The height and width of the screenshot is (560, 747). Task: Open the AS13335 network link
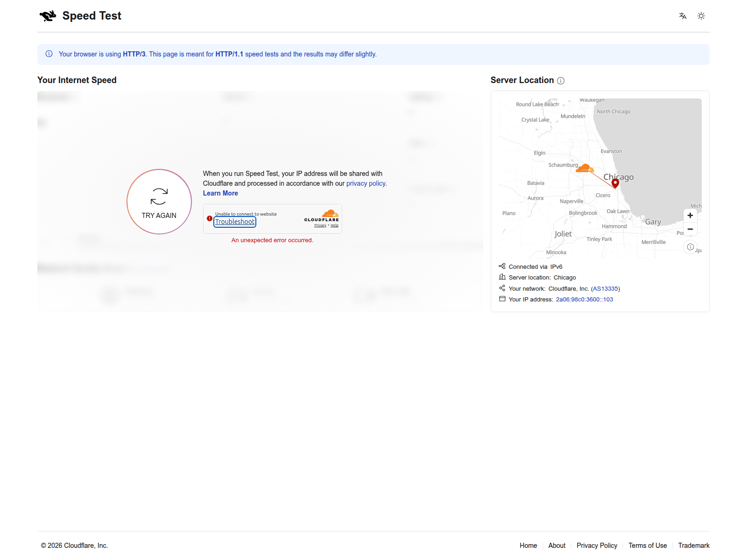pos(606,289)
